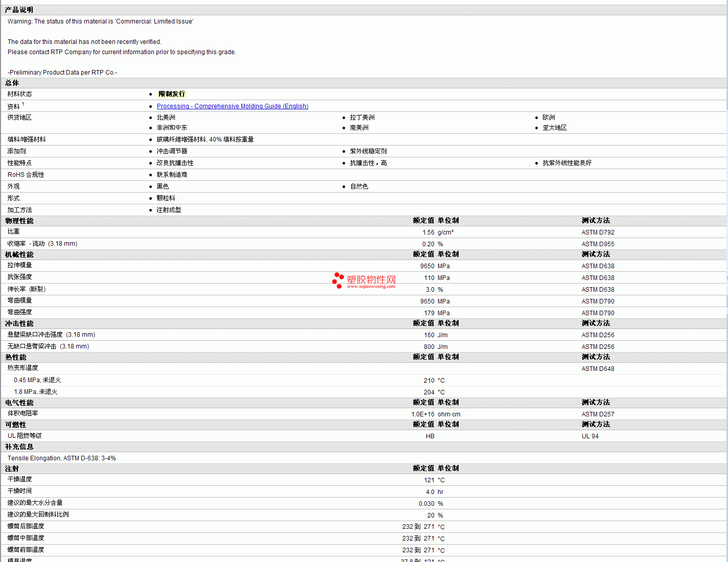Click the footnote superscript beside 资料
Viewport: 728px width, 562px height.
click(x=23, y=104)
